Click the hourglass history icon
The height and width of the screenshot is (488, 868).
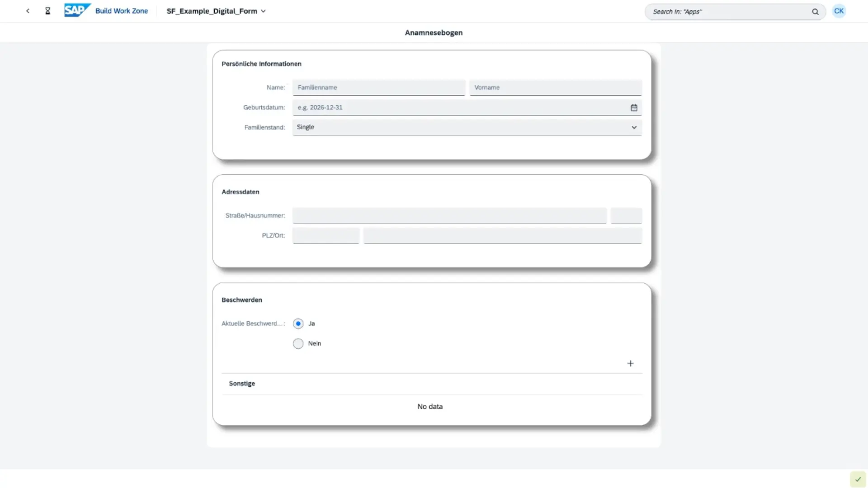47,11
